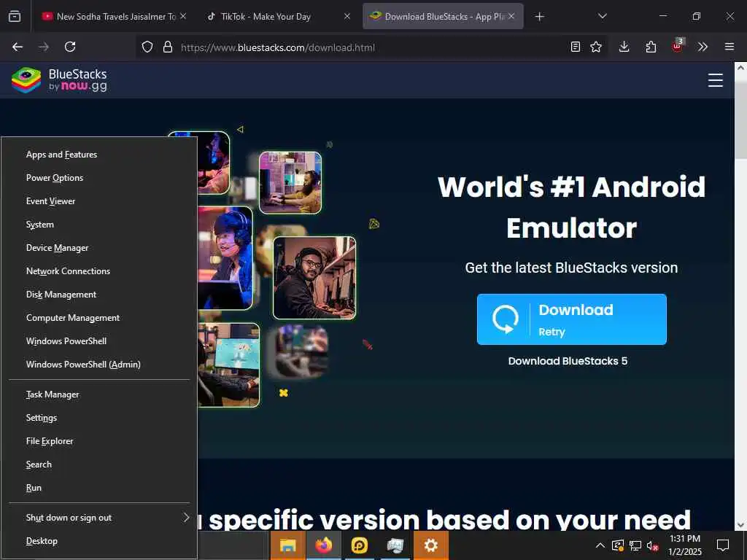747x560 pixels.
Task: Close the Download BlueStacks tab
Action: click(511, 16)
